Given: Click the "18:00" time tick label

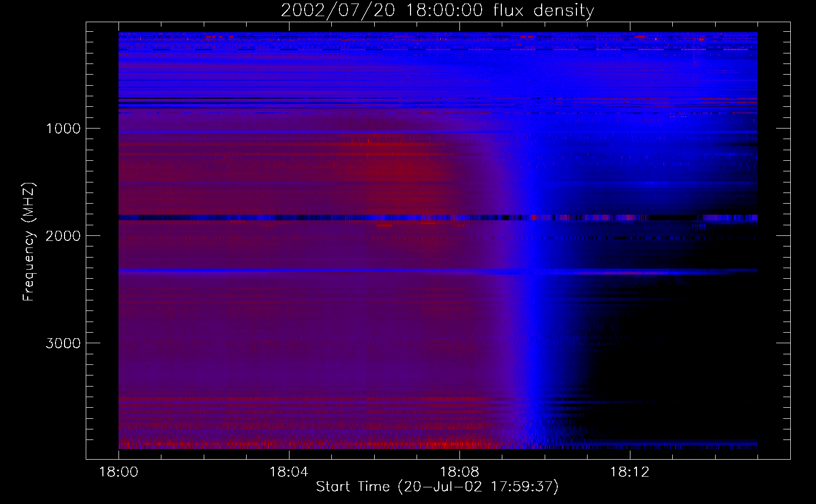Looking at the screenshot, I should pyautogui.click(x=119, y=472).
